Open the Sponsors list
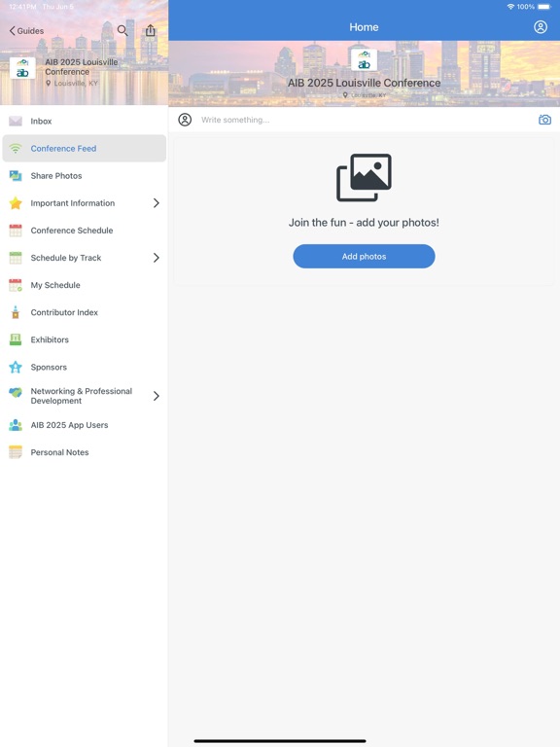The height and width of the screenshot is (747, 560). 85,367
